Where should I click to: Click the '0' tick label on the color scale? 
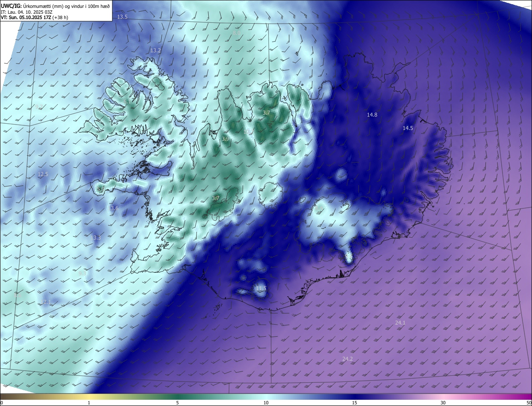(2, 403)
